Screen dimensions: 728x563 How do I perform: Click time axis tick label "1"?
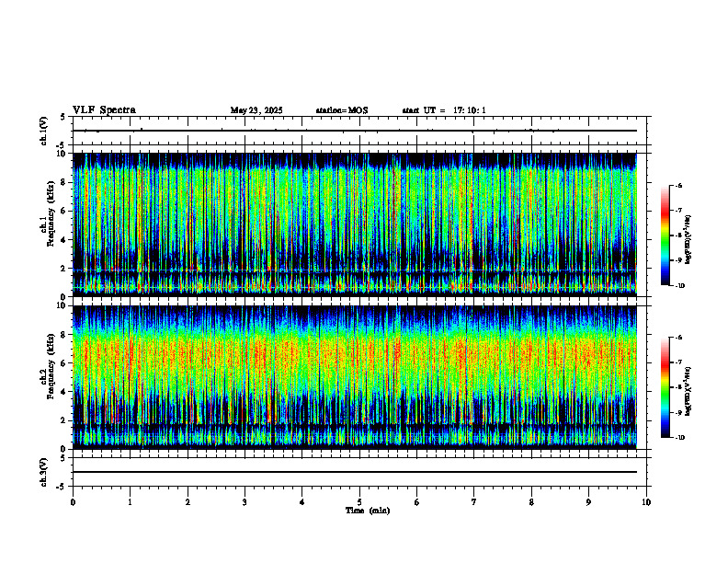[131, 502]
